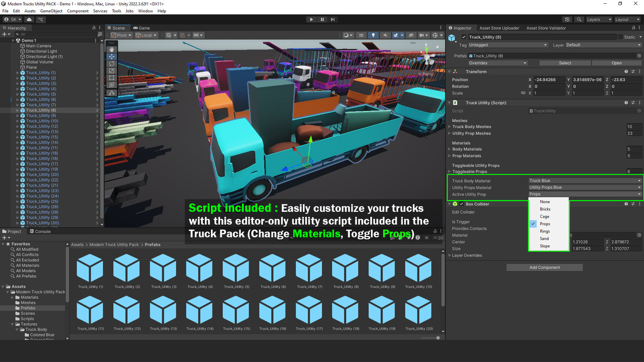Open the Component menu
The width and height of the screenshot is (644, 362).
point(78,11)
